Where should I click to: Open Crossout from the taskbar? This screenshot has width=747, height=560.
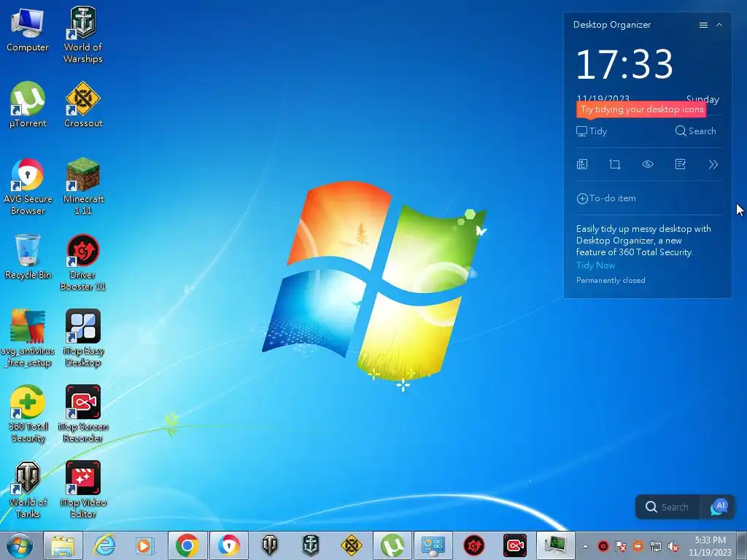352,545
